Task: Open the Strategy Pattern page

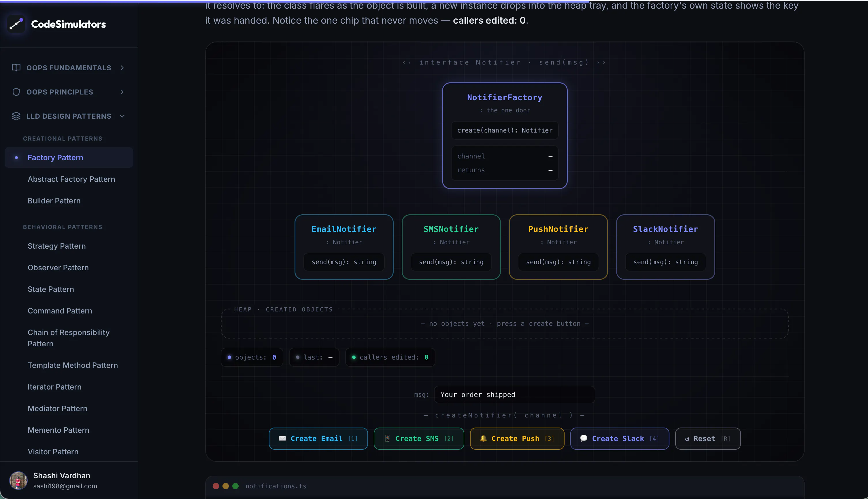Action: click(56, 246)
